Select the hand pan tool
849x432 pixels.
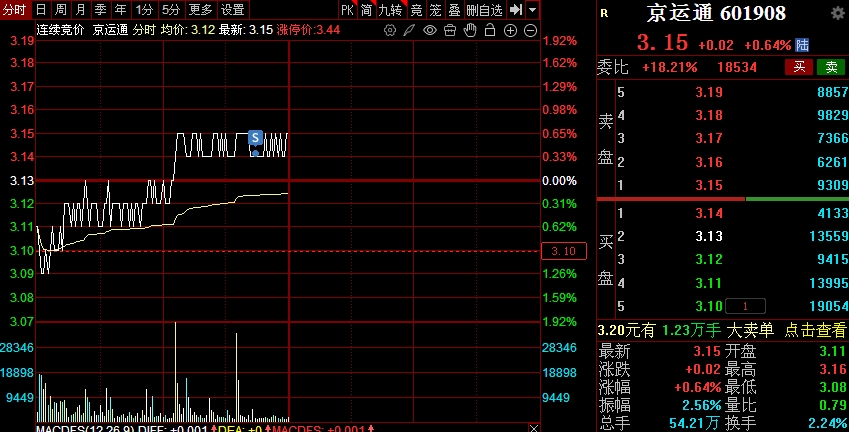(470, 30)
